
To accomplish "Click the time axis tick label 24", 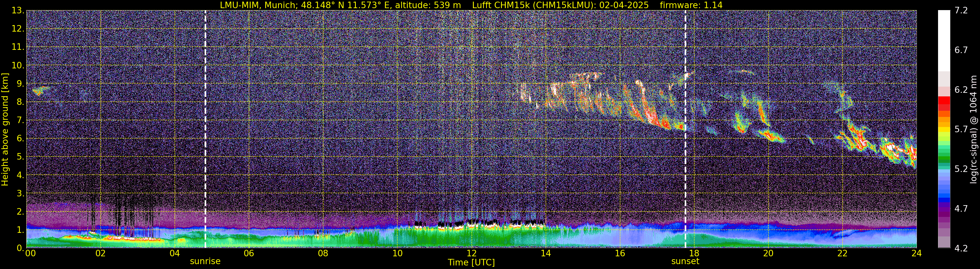I will tap(917, 254).
